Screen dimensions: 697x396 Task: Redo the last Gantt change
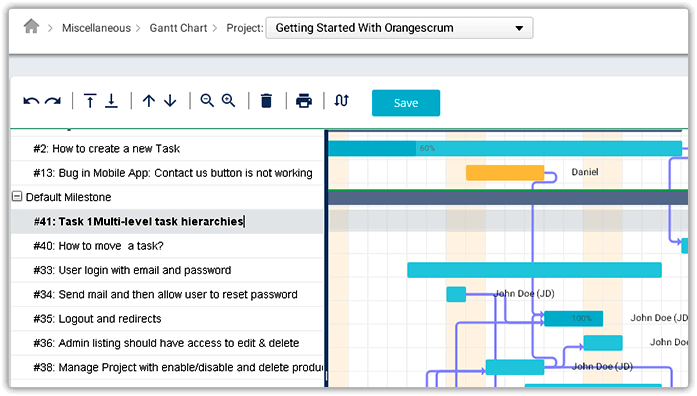(53, 101)
